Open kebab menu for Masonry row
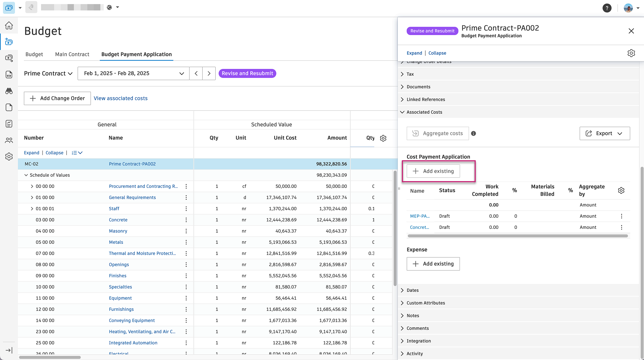This screenshot has width=644, height=360. click(x=186, y=231)
